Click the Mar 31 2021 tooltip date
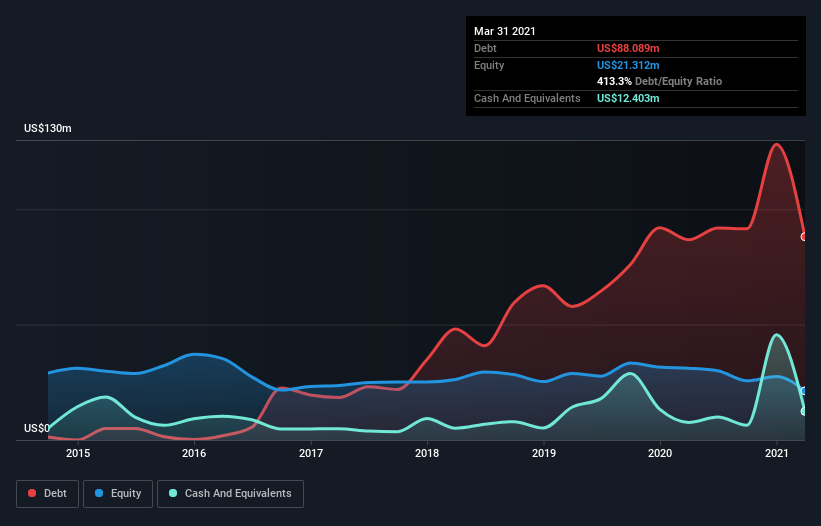This screenshot has height=526, width=821. pyautogui.click(x=505, y=31)
